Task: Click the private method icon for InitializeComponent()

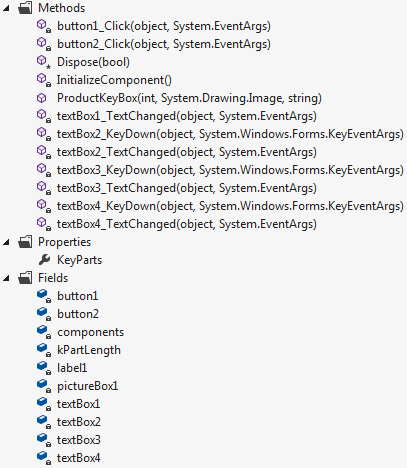Action: (44, 80)
